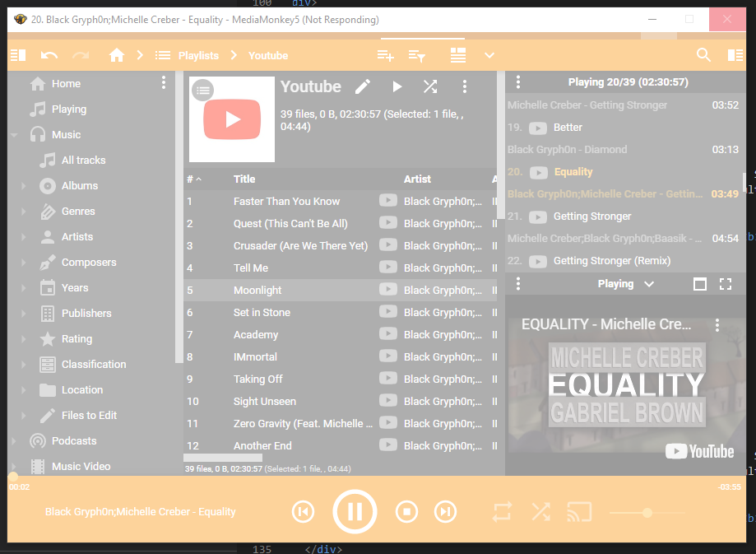756x554 pixels.
Task: Click the cast to device icon
Action: (579, 512)
